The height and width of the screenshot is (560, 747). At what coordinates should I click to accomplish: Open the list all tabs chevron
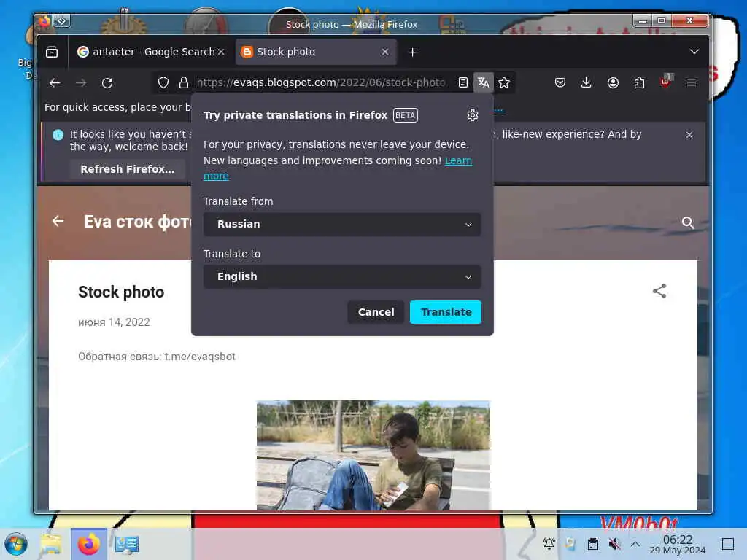pos(694,52)
